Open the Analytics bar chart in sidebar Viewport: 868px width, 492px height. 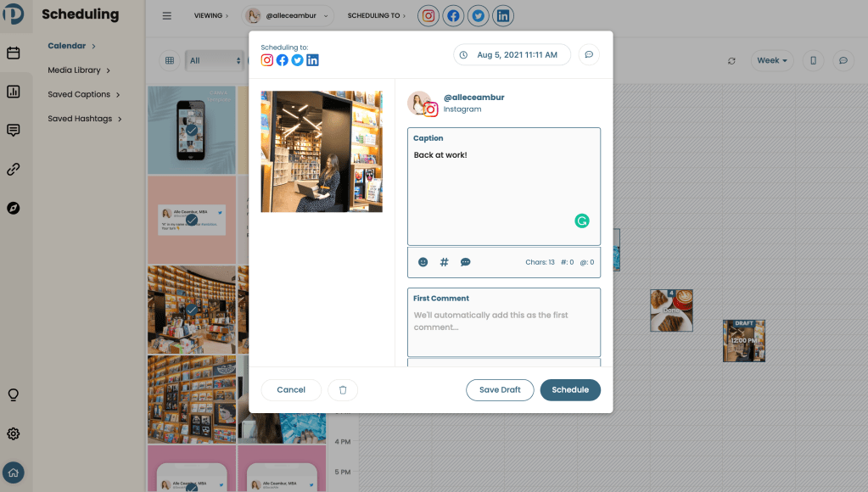coord(14,92)
